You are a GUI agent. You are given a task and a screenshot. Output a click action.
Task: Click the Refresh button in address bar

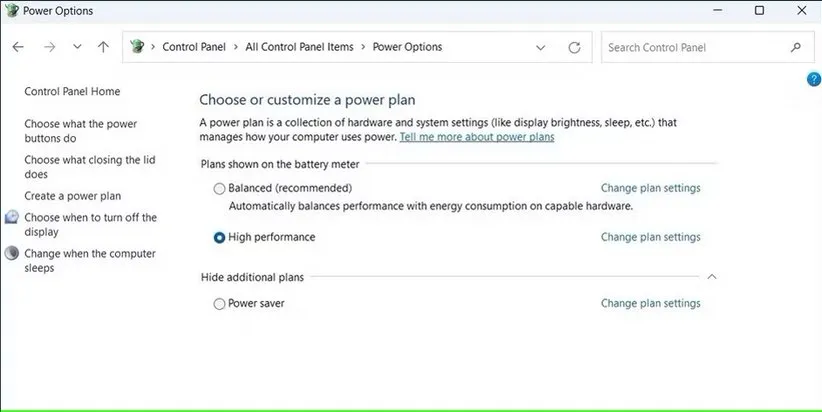pyautogui.click(x=574, y=47)
